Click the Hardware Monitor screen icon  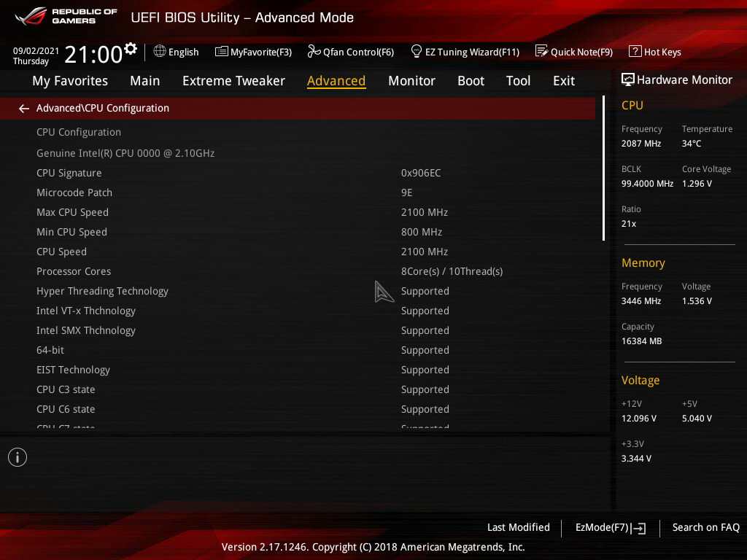click(x=628, y=79)
